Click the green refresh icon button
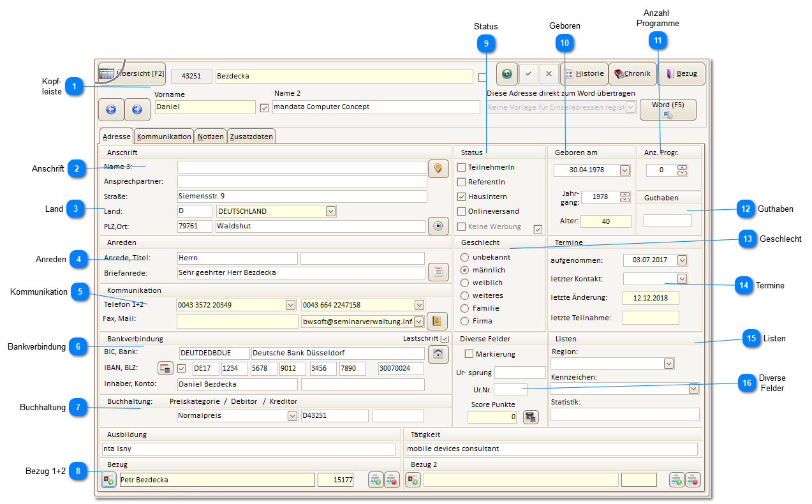Viewport: 812px width, 504px height. click(x=506, y=74)
